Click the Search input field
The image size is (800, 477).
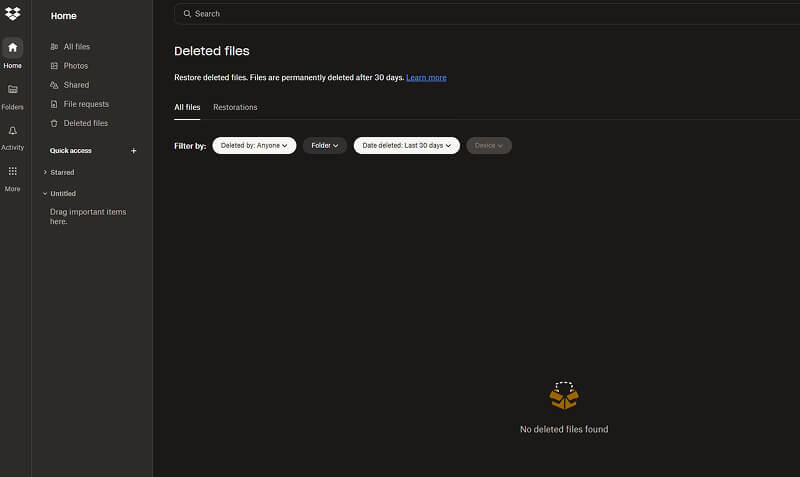tap(487, 14)
